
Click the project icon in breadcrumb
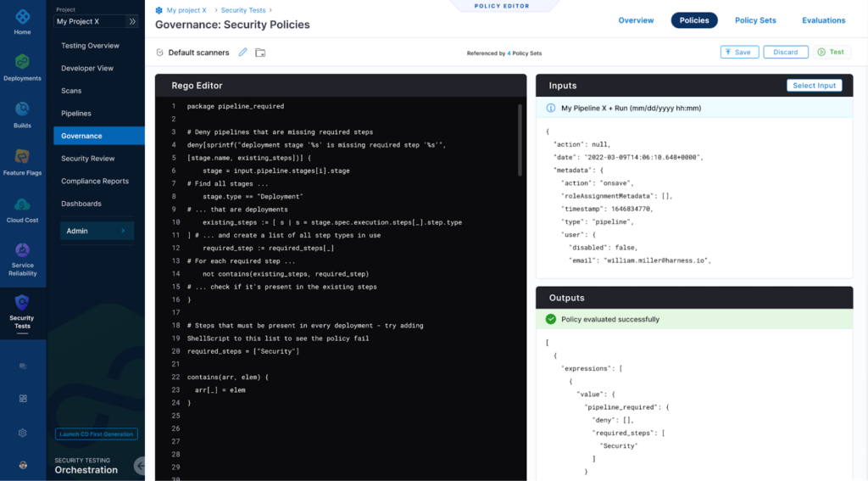click(159, 10)
